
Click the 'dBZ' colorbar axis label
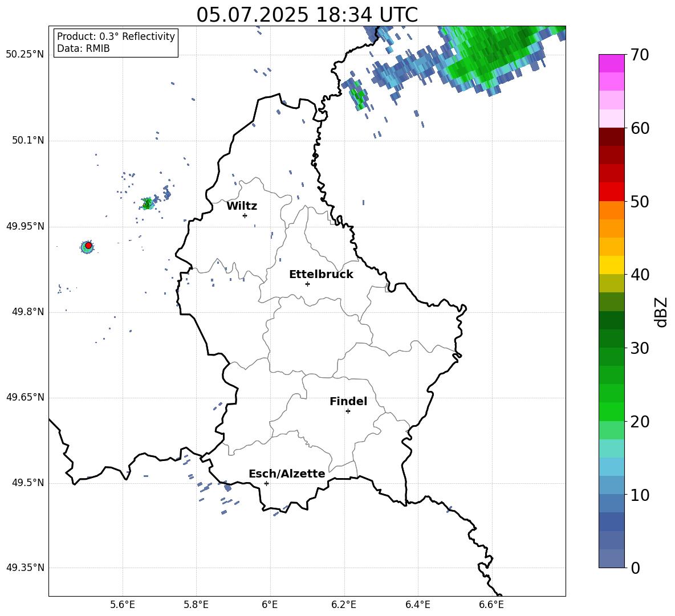(660, 312)
